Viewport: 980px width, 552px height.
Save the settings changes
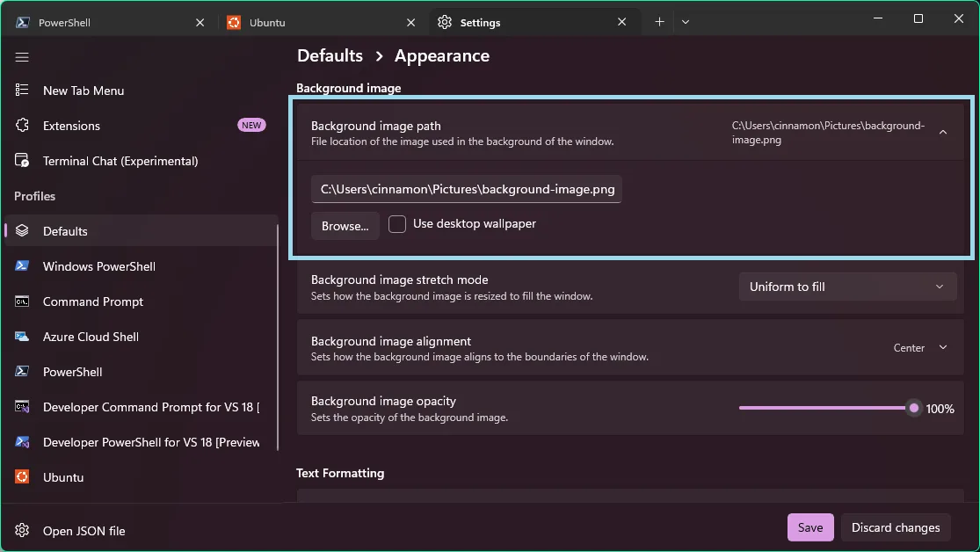809,527
